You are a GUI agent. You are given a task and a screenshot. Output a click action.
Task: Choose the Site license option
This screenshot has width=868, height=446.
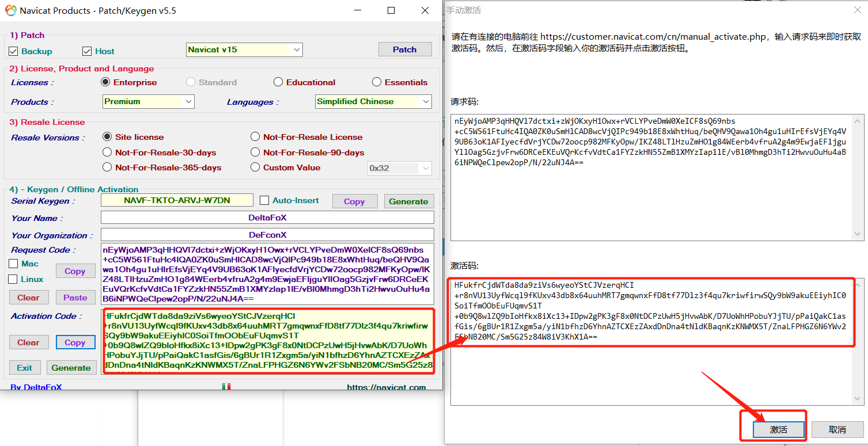(107, 136)
